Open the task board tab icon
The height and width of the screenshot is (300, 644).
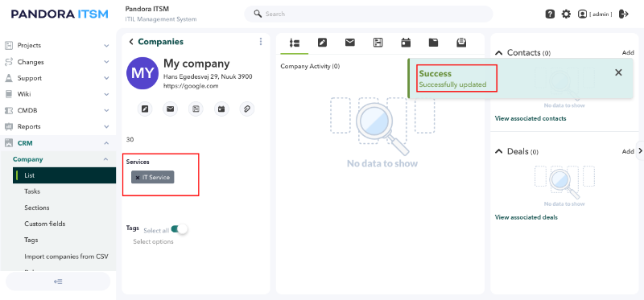pos(378,43)
